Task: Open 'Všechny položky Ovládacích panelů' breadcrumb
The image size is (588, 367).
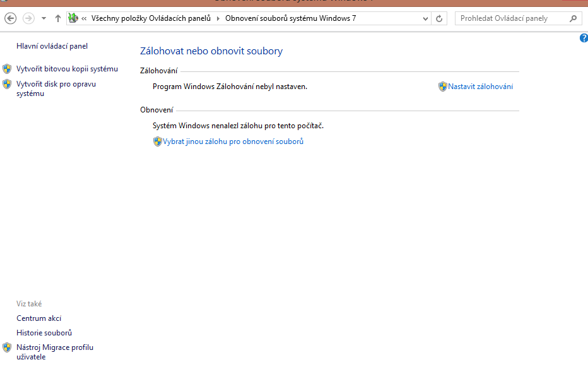Action: coord(151,18)
